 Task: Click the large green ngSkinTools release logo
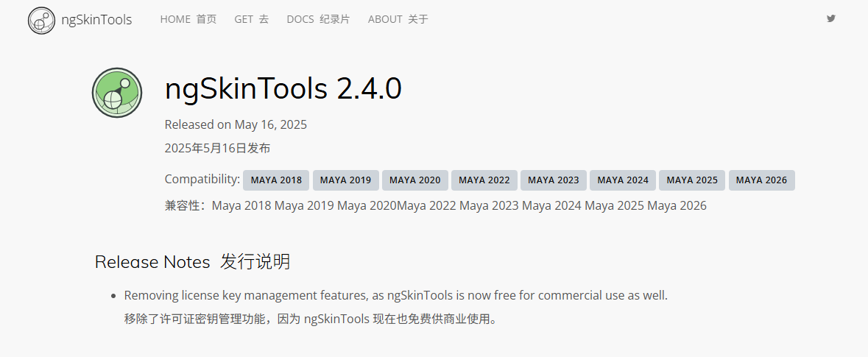point(116,92)
